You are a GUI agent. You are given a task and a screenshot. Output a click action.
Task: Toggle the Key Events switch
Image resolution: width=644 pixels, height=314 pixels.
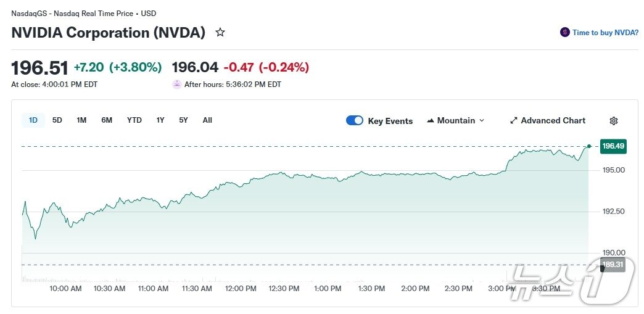point(355,120)
